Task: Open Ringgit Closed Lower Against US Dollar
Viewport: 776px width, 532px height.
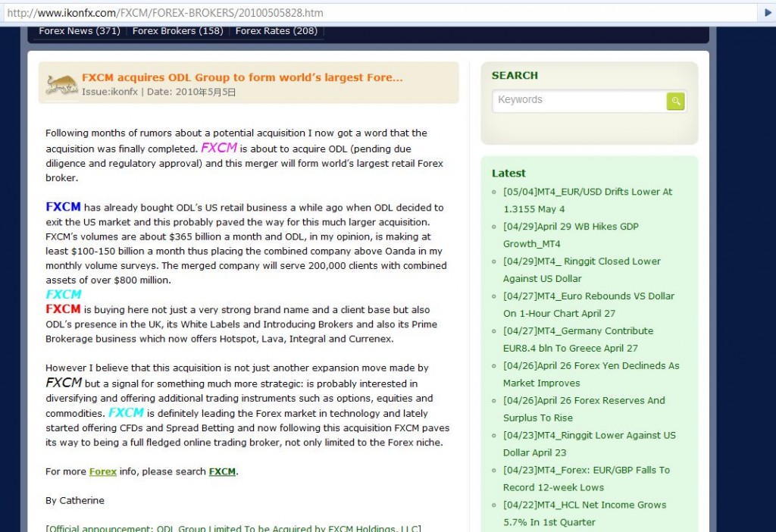Action: tap(581, 270)
